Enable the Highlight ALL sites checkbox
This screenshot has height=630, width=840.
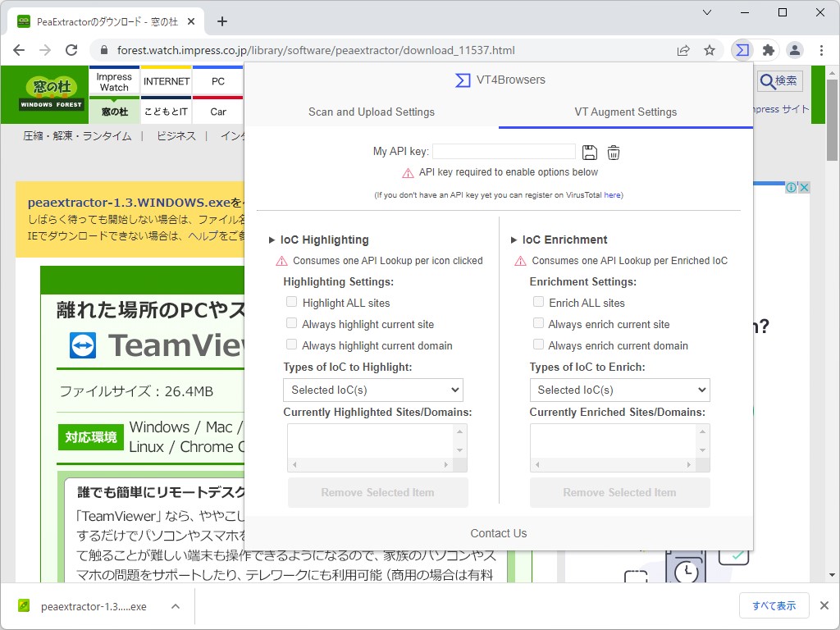coord(291,302)
